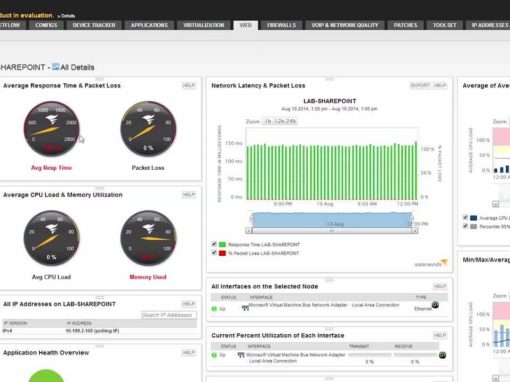Switch to the Virtualization tab

204,25
